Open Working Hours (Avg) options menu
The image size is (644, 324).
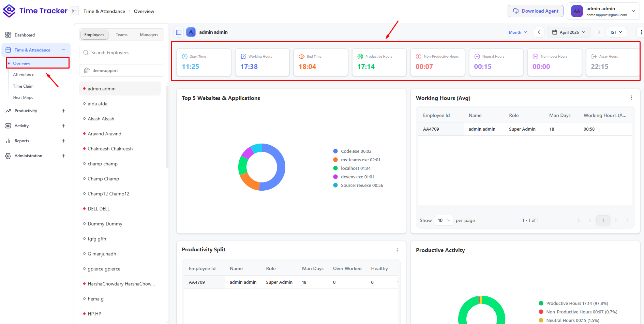pyautogui.click(x=631, y=98)
